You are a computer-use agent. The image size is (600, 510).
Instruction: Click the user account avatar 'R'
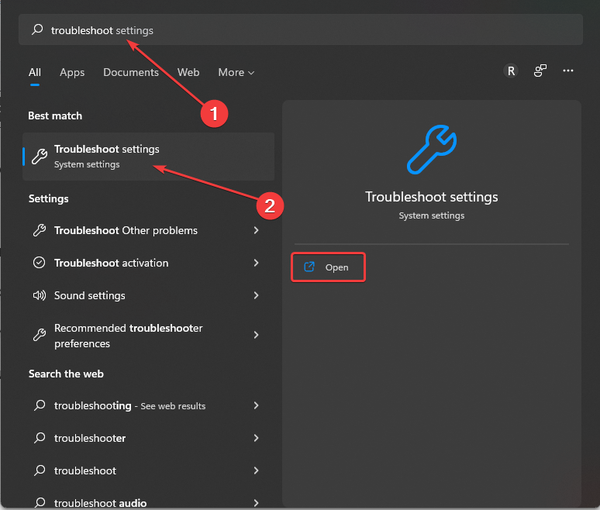[x=512, y=72]
